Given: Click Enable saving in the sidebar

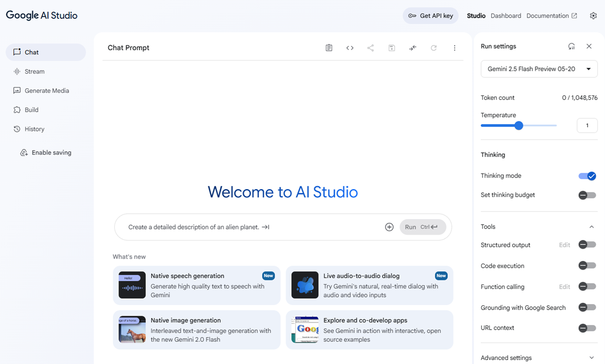Looking at the screenshot, I should 46,153.
